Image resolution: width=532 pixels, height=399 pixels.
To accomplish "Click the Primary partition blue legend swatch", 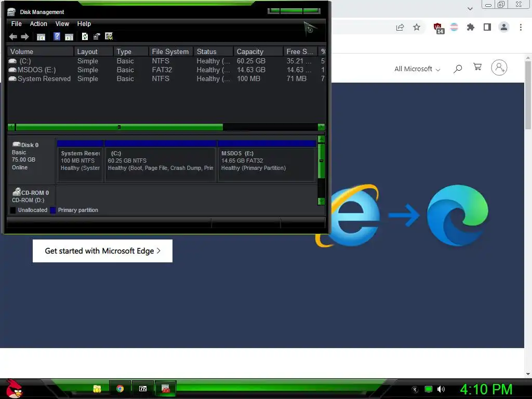I will tap(53, 210).
